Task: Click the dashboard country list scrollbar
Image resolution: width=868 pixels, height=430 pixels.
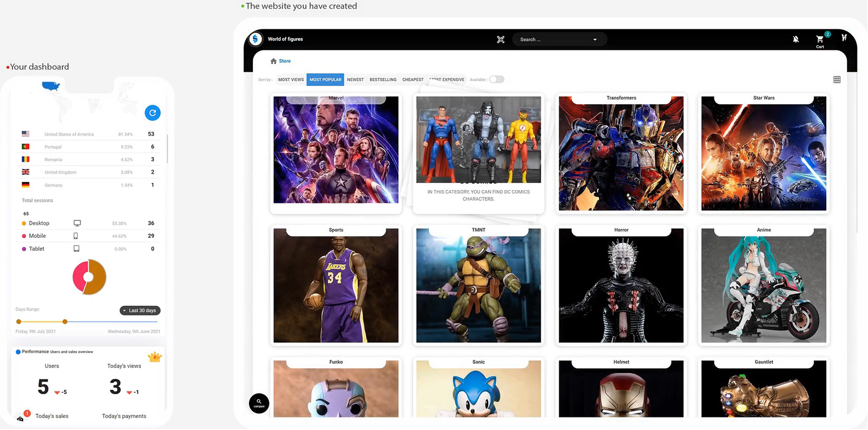Action: 167,148
